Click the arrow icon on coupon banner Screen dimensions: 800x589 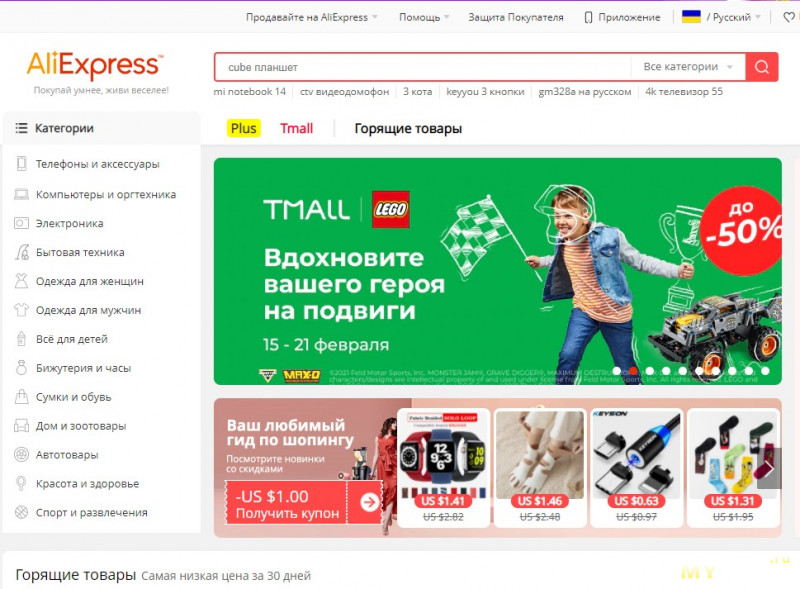[x=369, y=502]
